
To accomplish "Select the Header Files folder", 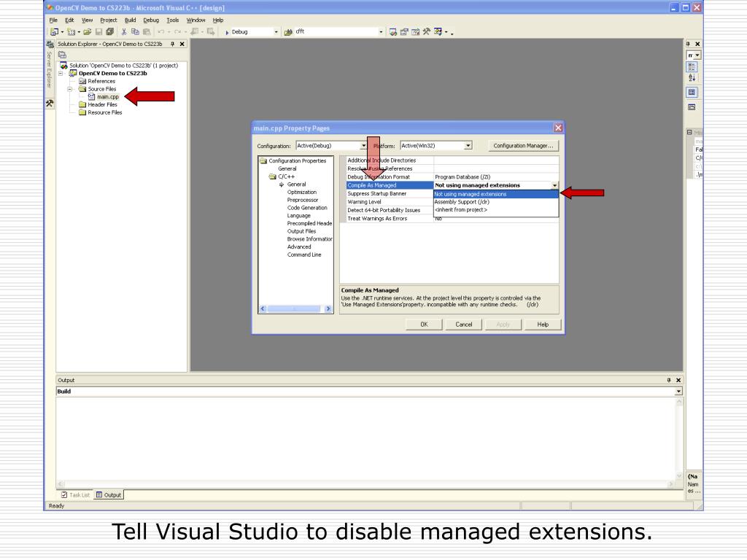I will click(102, 105).
